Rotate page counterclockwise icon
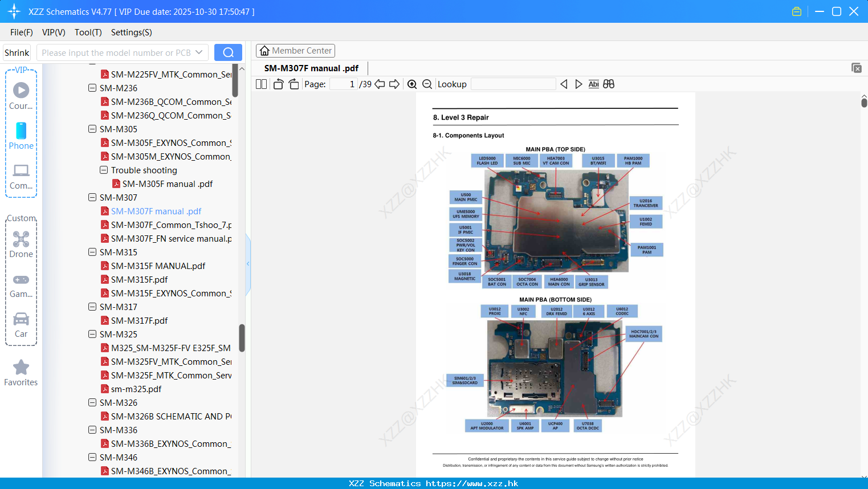This screenshot has height=489, width=868. [279, 84]
